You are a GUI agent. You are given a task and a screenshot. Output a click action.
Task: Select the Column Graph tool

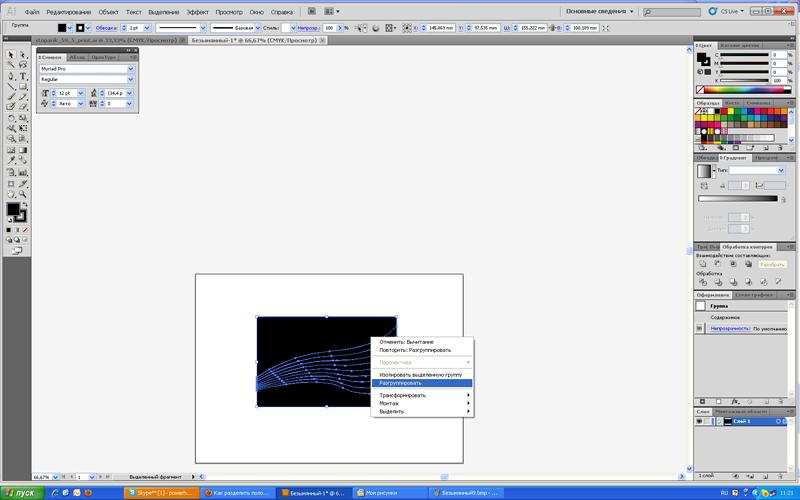(22, 172)
